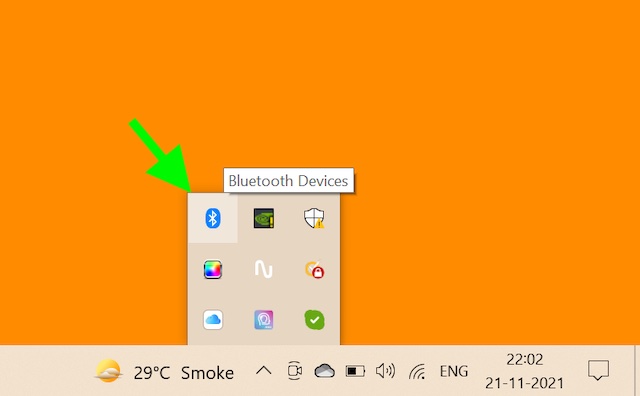The width and height of the screenshot is (640, 396).
Task: Click the green checkmark tray icon
Action: tap(314, 320)
